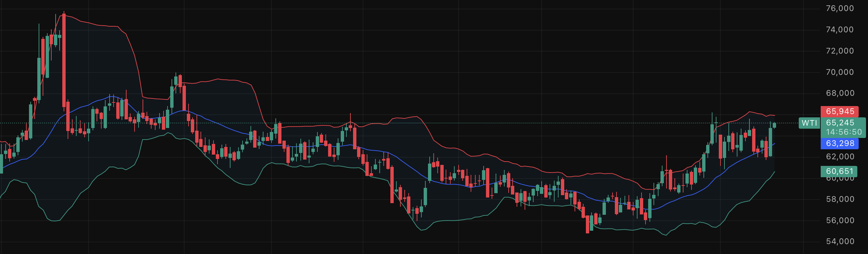Image resolution: width=868 pixels, height=254 pixels.
Task: Click the green 65,245 current price tag
Action: [x=840, y=123]
